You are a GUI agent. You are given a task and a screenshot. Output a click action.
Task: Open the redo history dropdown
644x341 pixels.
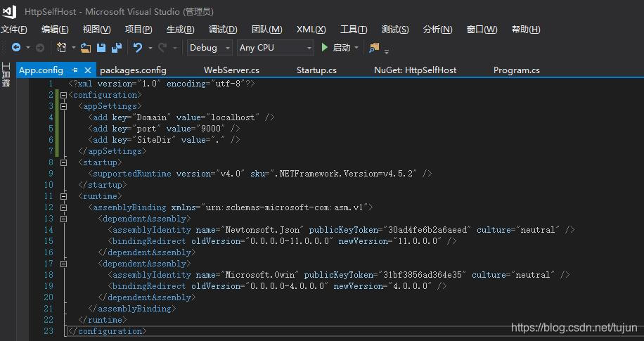coord(174,48)
